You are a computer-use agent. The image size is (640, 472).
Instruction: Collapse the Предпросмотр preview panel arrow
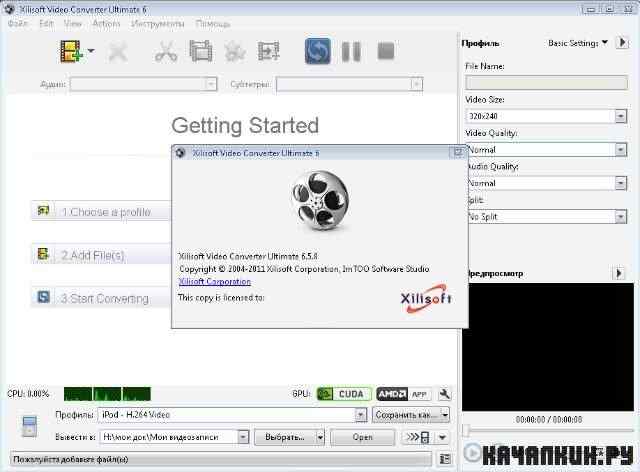click(x=619, y=273)
